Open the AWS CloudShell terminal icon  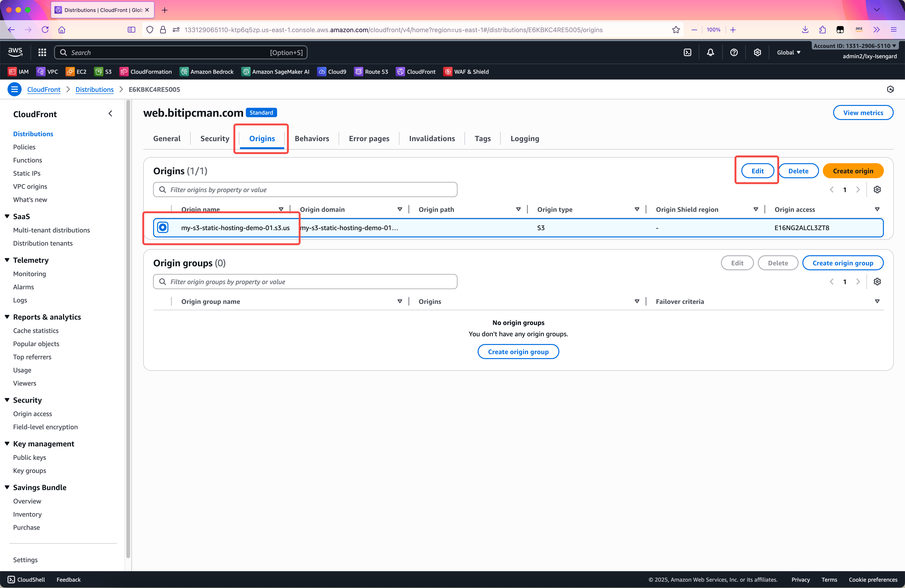coord(688,53)
